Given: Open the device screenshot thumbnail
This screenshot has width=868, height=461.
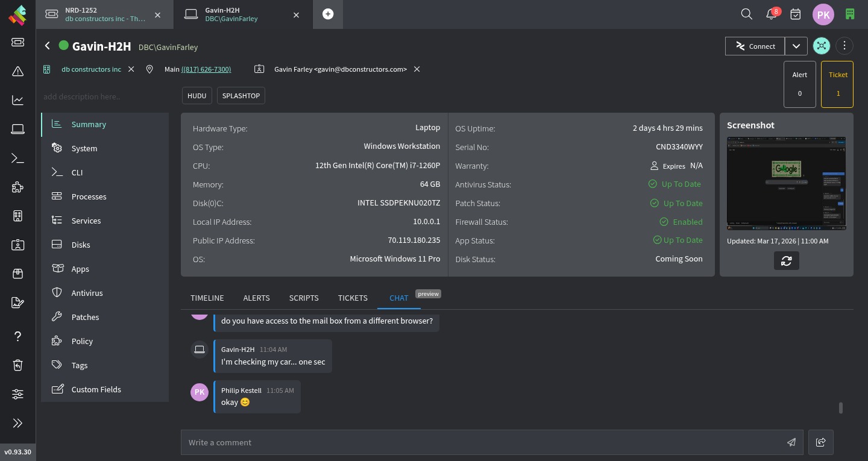Looking at the screenshot, I should 786,183.
